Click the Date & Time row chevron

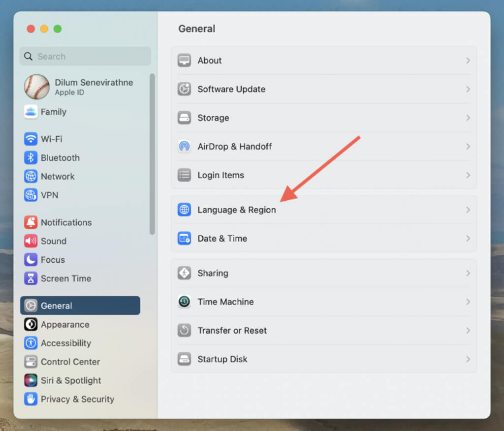(x=468, y=238)
